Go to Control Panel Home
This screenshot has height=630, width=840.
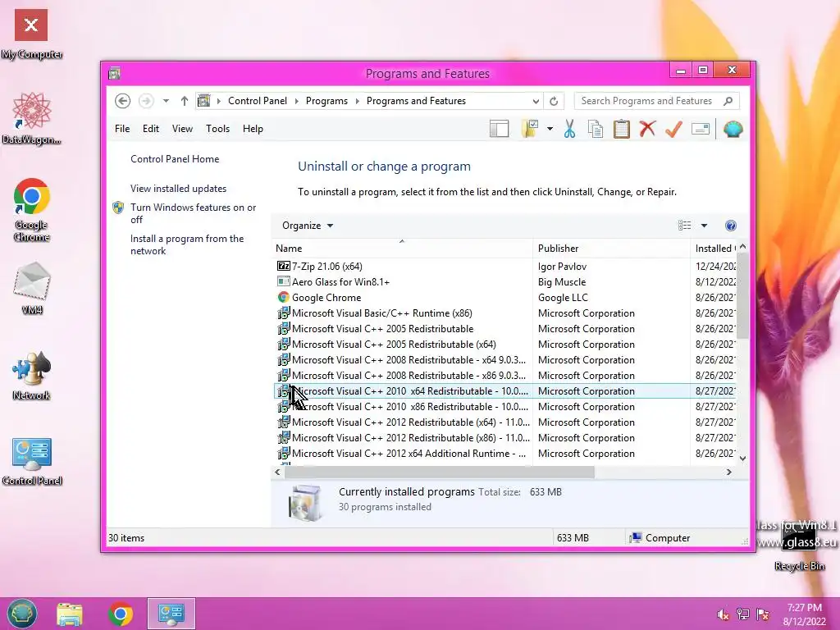pyautogui.click(x=175, y=159)
